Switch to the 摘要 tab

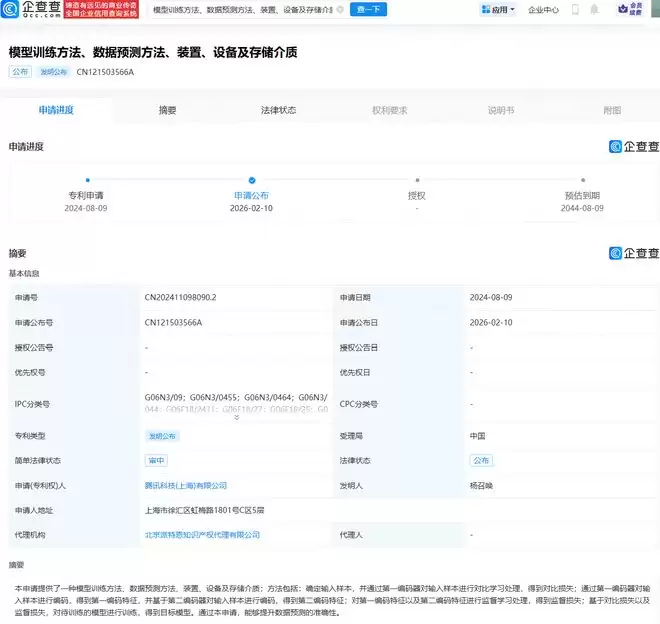[167, 110]
